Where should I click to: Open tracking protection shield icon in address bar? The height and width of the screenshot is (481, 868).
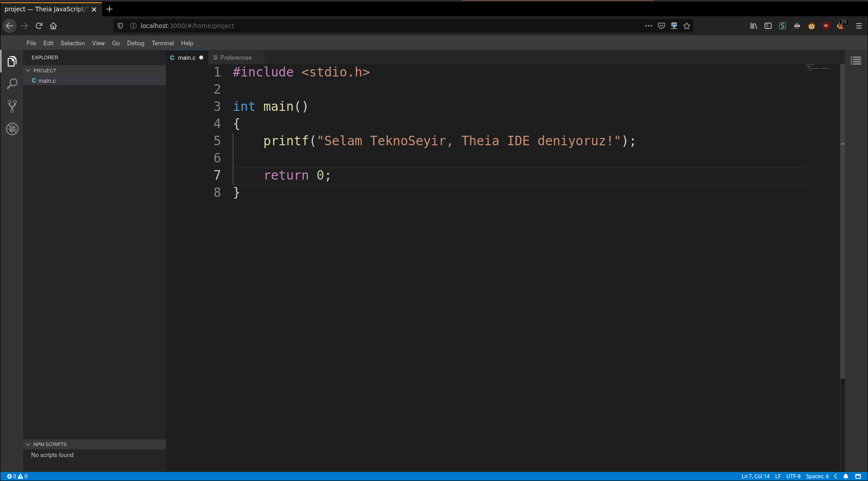point(120,26)
